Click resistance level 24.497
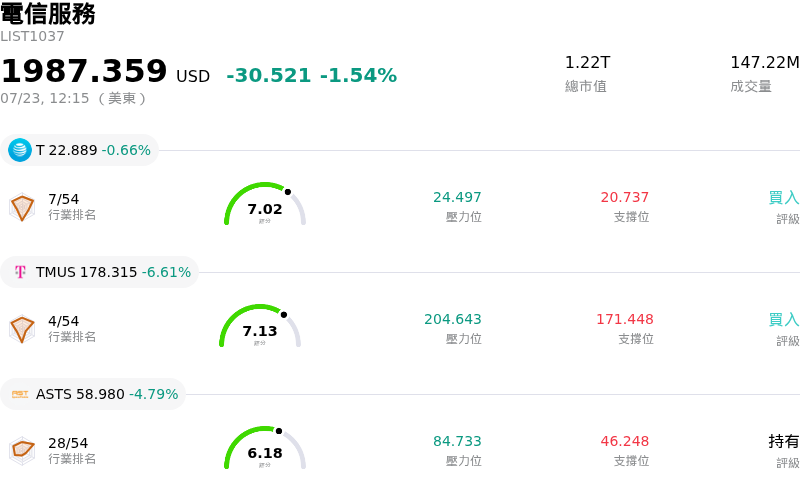The image size is (800, 488). click(x=457, y=197)
